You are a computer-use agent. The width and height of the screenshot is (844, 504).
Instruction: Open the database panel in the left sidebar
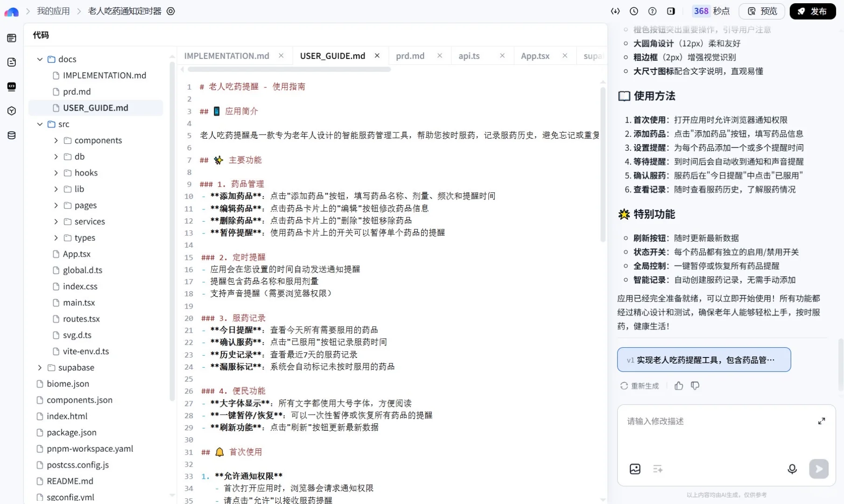click(x=11, y=135)
